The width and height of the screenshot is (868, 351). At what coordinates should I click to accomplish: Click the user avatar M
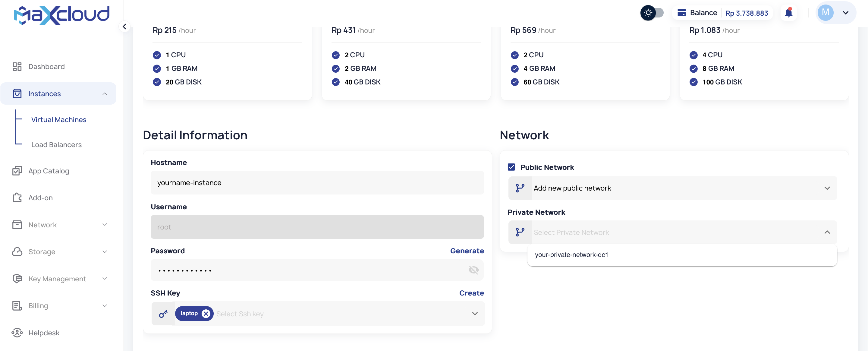(825, 13)
